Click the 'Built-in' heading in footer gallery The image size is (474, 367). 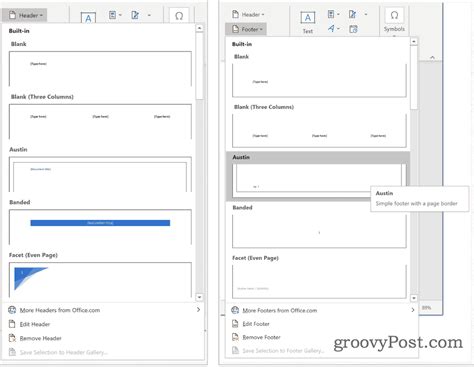[242, 44]
